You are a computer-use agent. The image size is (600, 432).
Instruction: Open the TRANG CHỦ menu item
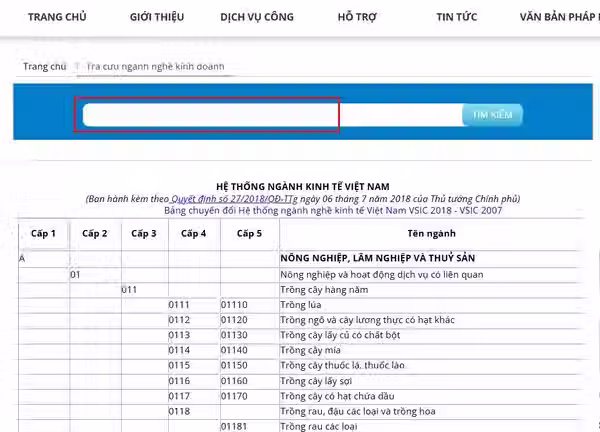point(57,17)
